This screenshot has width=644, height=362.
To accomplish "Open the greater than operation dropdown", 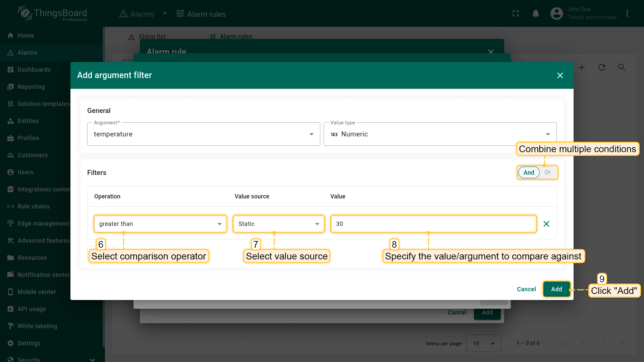I will [x=160, y=224].
